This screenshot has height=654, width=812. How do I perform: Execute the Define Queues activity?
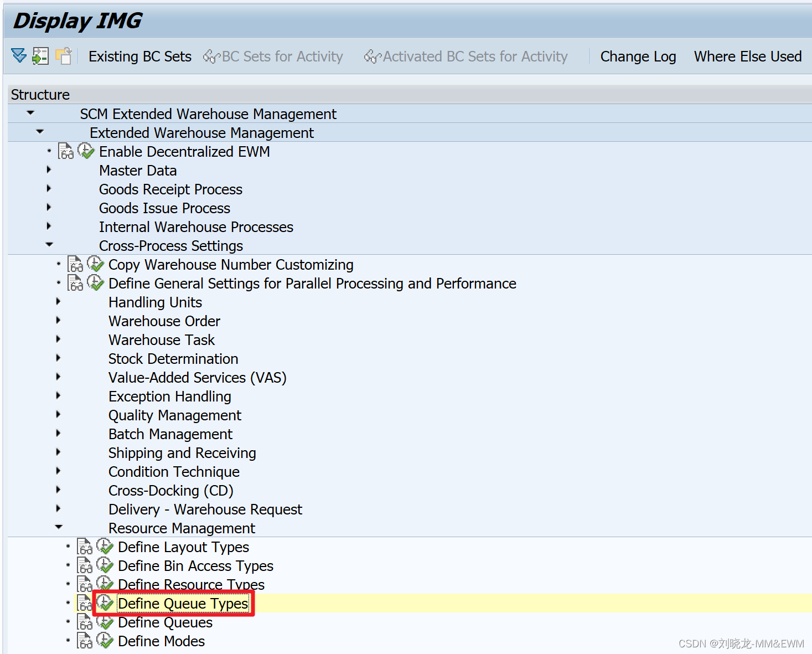pos(106,621)
